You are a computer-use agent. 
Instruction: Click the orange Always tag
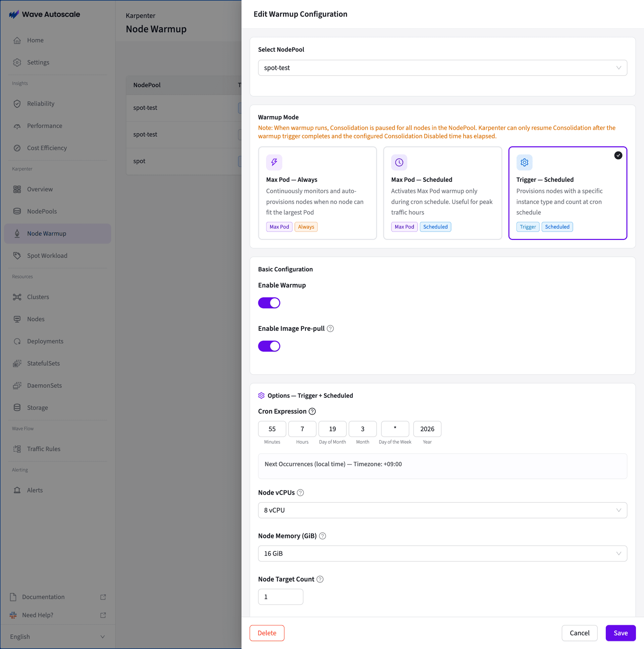tap(306, 227)
